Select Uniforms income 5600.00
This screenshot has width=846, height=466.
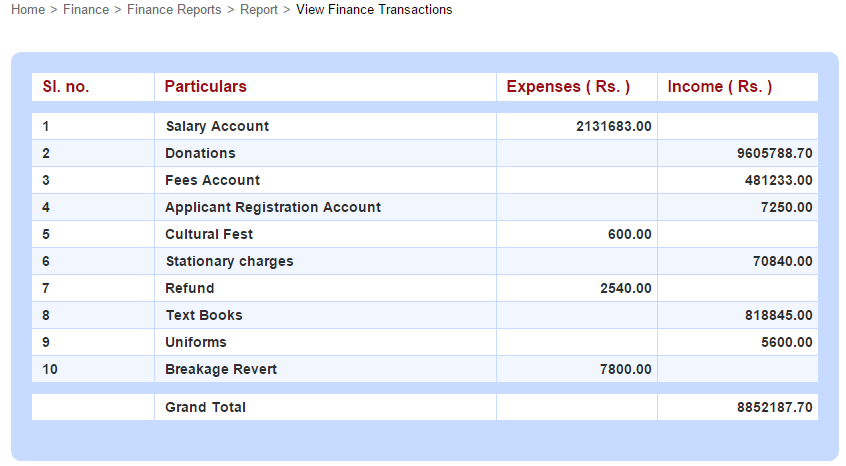[786, 342]
